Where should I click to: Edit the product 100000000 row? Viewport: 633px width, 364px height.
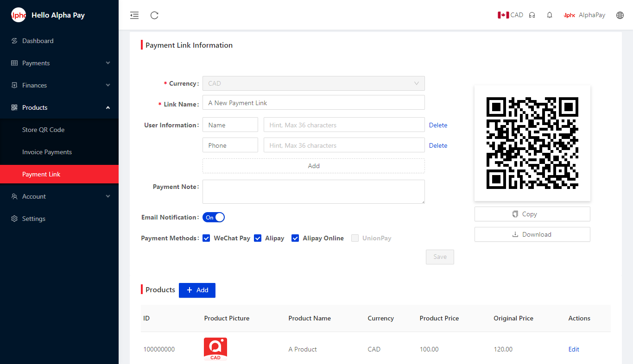click(574, 349)
